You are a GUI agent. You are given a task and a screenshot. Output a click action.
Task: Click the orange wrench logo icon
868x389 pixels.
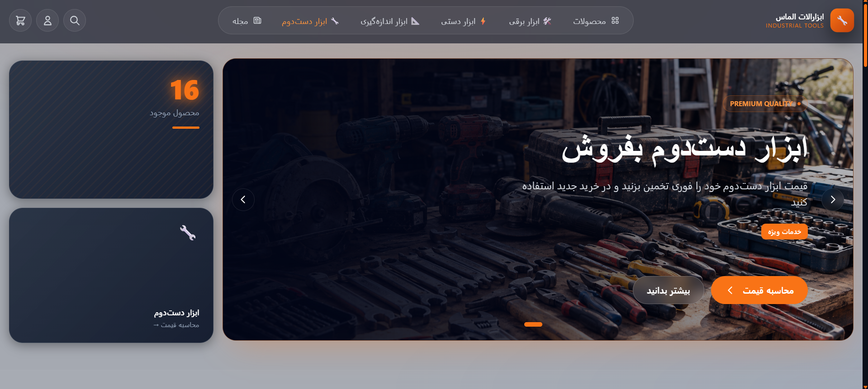[x=842, y=20]
